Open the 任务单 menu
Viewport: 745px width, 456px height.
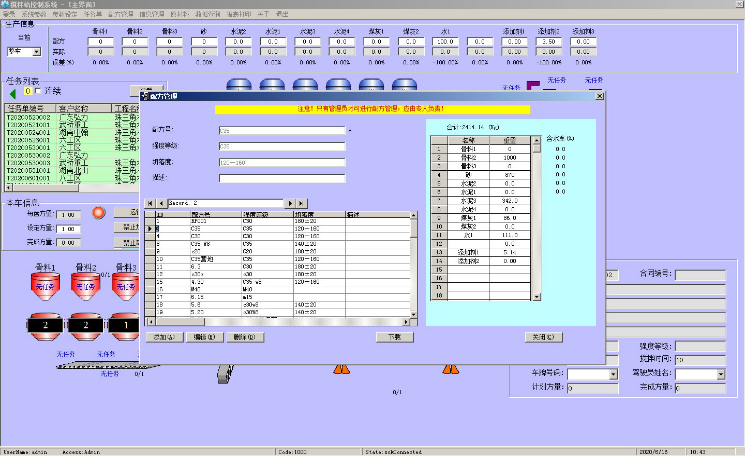point(93,14)
